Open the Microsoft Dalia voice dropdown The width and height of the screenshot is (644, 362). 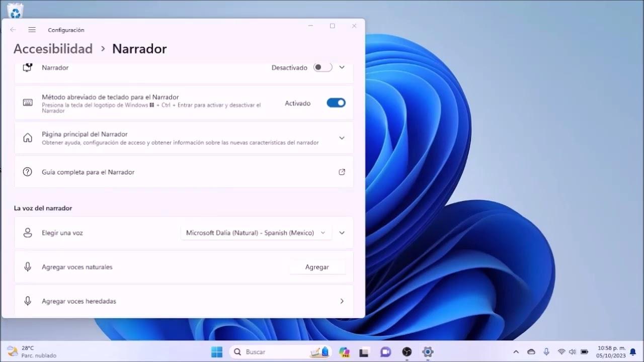tap(255, 233)
